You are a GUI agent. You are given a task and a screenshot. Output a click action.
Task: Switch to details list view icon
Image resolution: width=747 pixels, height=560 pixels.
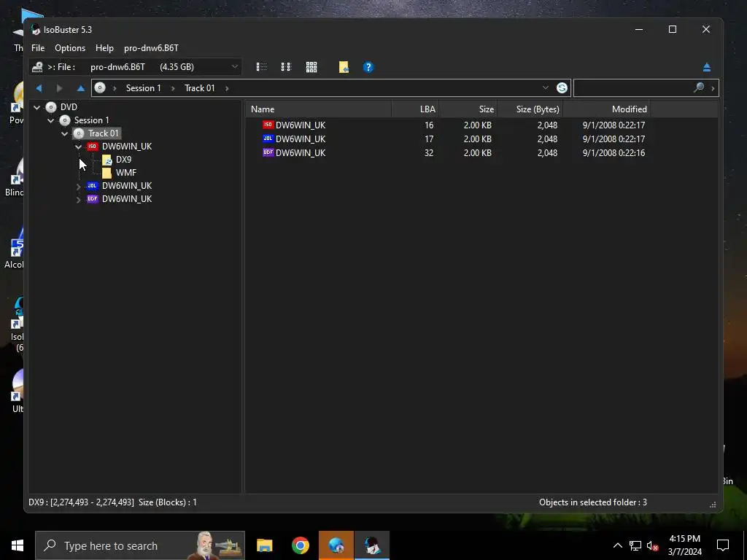(x=262, y=67)
